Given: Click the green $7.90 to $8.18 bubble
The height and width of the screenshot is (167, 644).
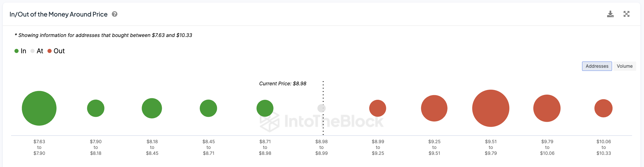Looking at the screenshot, I should pos(96,108).
